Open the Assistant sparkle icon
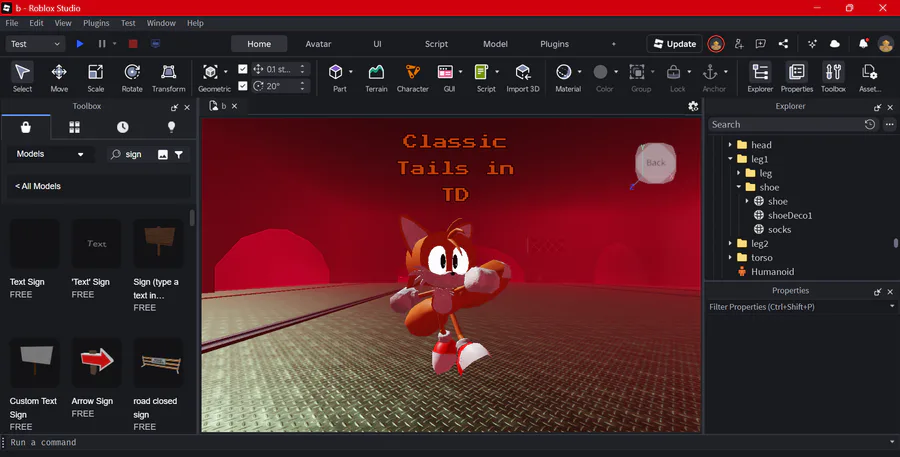This screenshot has width=900, height=457. coord(812,44)
